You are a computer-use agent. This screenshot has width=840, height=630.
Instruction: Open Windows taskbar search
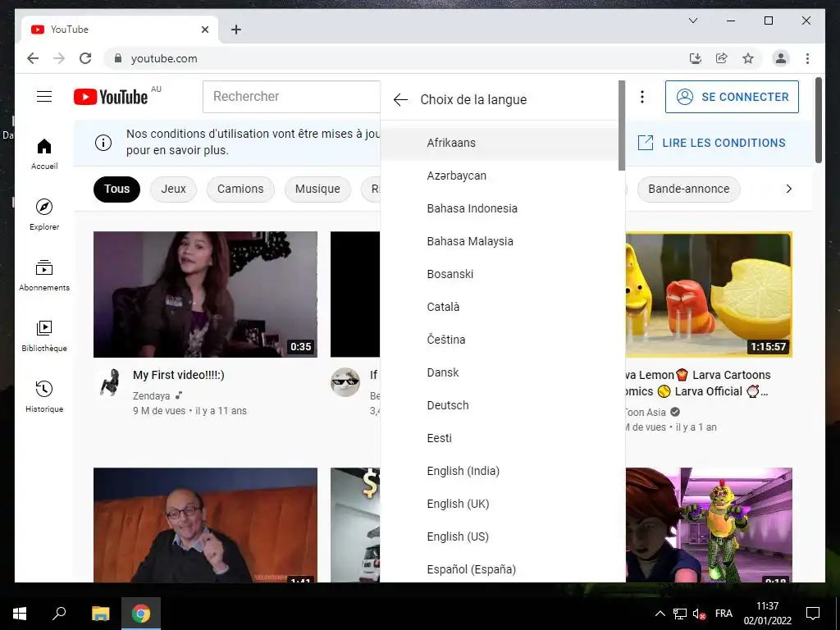pos(59,614)
